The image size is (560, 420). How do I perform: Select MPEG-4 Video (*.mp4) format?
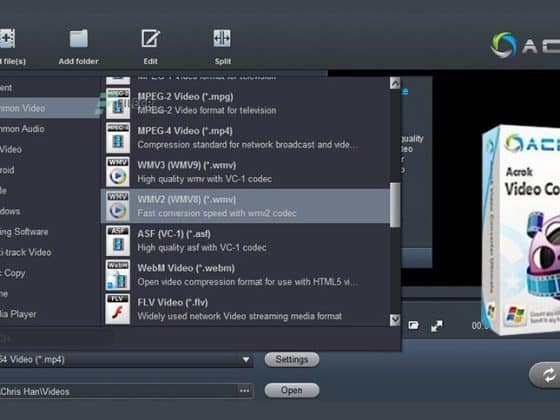point(245,138)
